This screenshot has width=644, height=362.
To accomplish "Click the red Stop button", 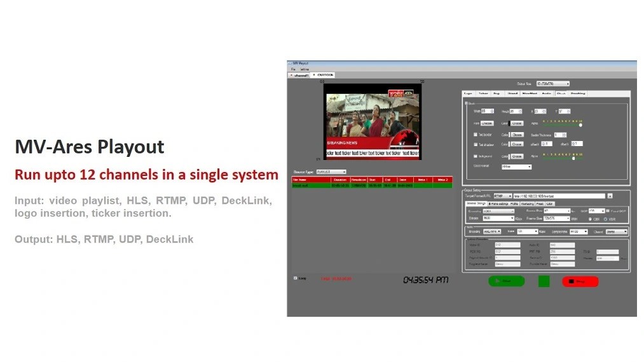I will click(x=580, y=281).
